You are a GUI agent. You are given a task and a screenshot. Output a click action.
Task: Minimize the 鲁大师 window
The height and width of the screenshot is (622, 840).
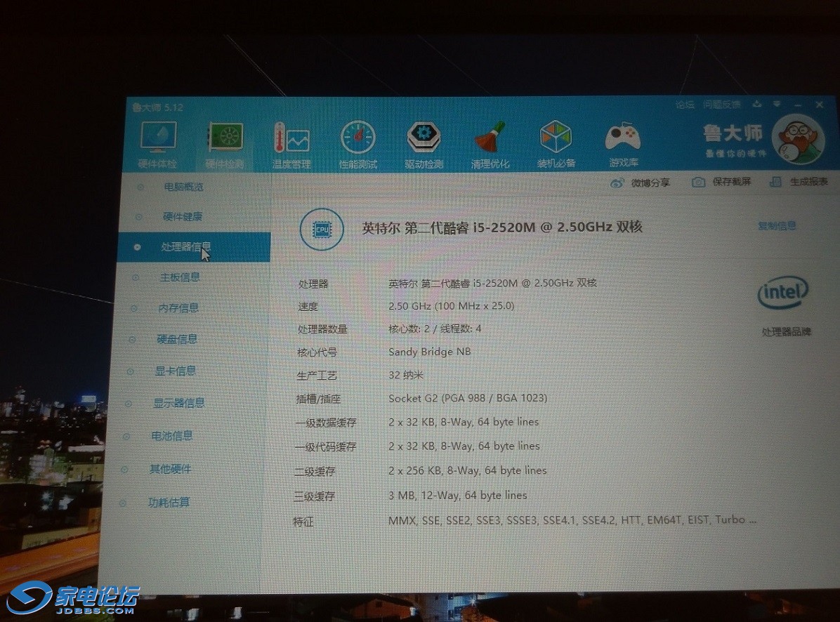798,105
